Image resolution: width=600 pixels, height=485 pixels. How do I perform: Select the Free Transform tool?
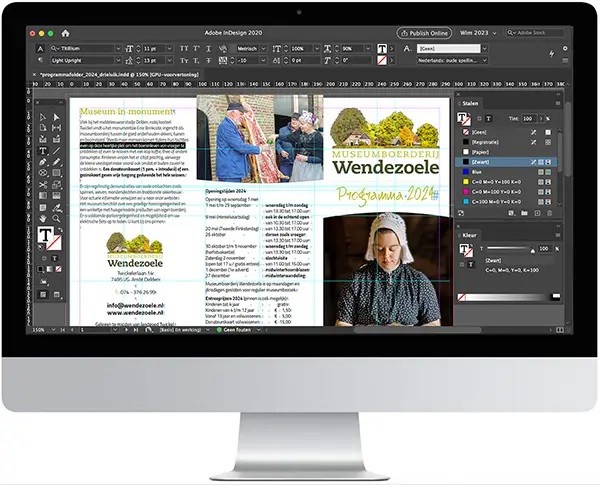click(x=56, y=185)
